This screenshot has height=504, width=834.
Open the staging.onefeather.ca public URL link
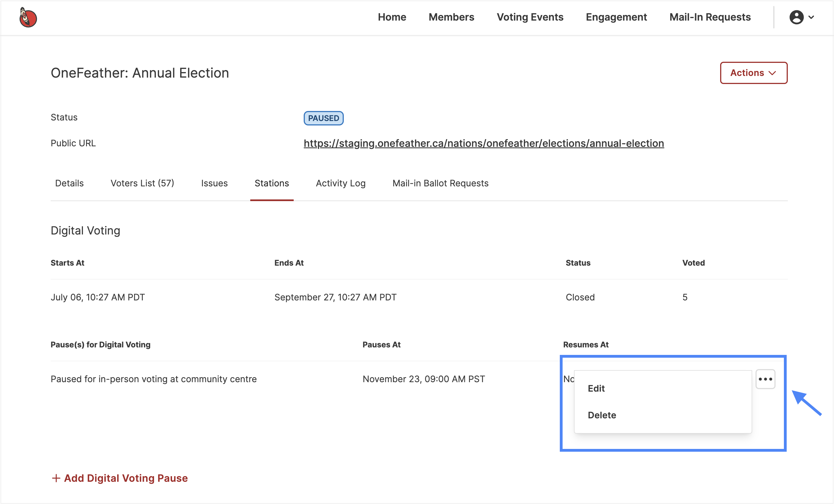pyautogui.click(x=484, y=144)
